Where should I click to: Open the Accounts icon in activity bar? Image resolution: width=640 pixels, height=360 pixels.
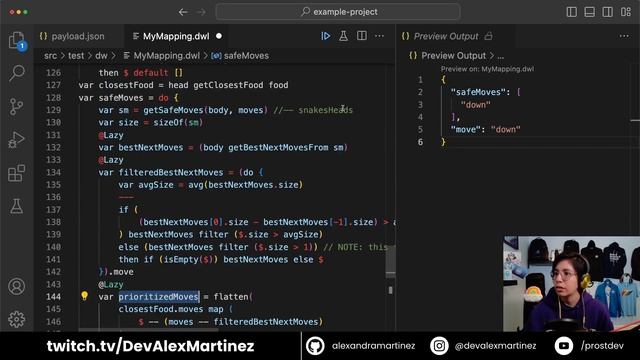[17, 287]
